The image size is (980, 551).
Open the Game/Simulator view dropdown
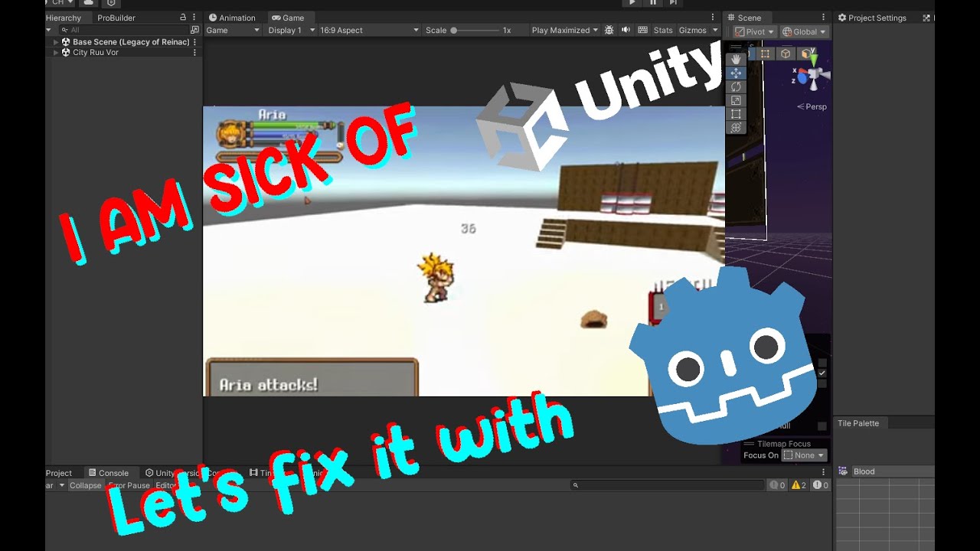tap(233, 30)
